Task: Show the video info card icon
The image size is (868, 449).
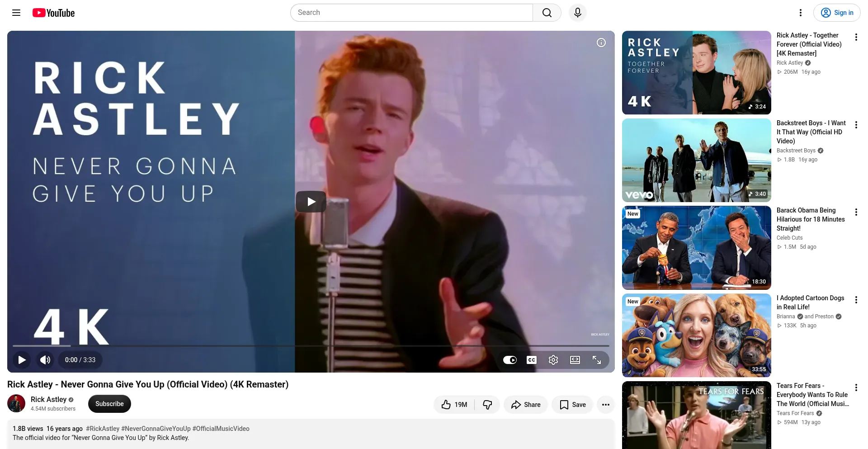Action: click(x=601, y=43)
